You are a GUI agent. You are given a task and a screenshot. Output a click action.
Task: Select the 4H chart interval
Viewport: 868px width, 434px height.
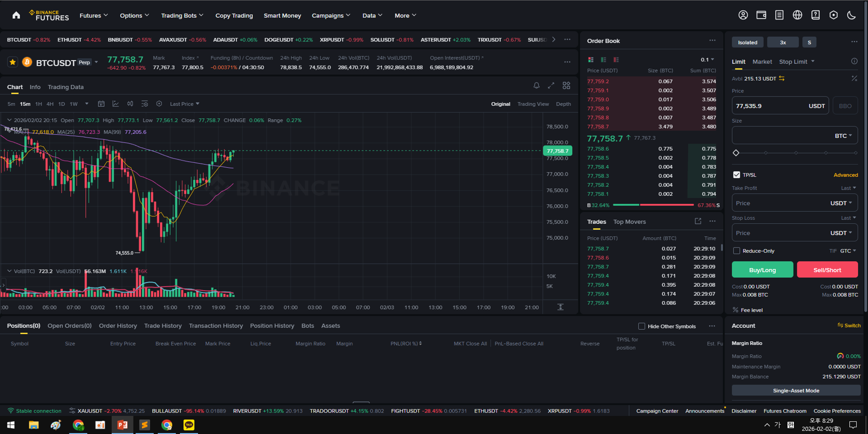(50, 104)
